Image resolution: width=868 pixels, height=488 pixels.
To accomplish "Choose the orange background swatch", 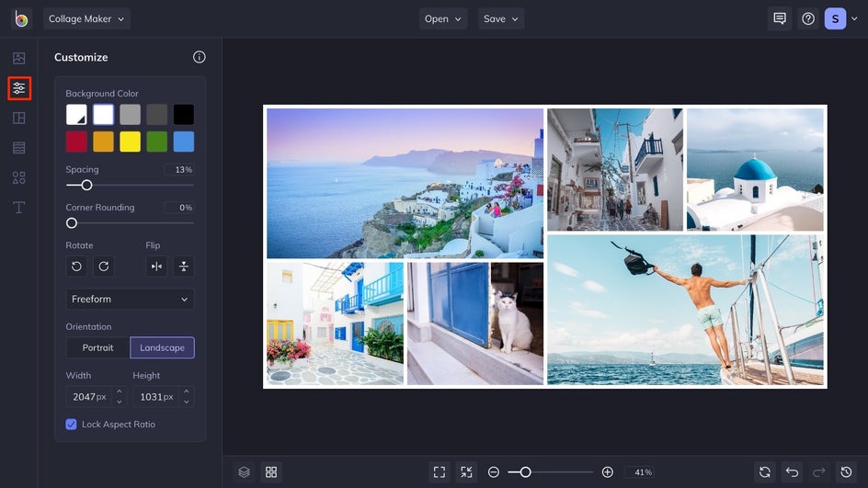I will [x=104, y=142].
